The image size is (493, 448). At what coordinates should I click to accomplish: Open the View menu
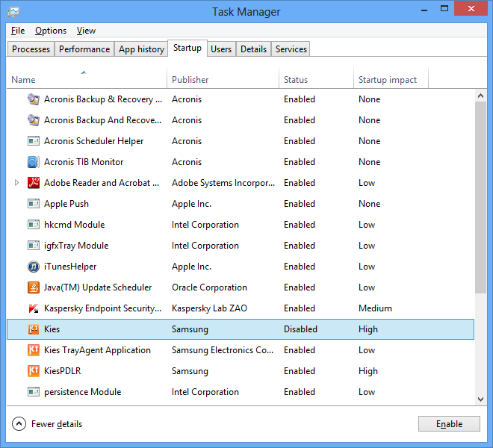86,31
